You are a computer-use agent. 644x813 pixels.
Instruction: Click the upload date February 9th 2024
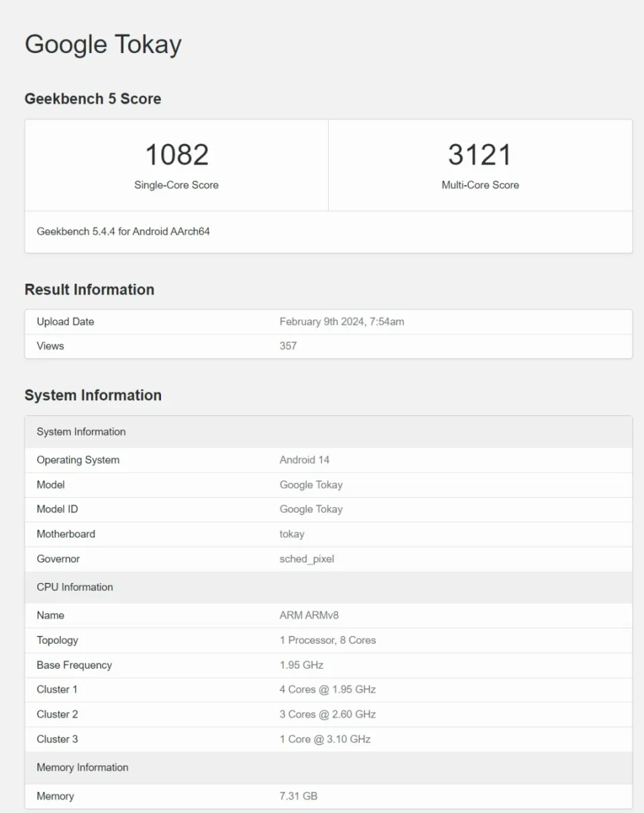(341, 321)
